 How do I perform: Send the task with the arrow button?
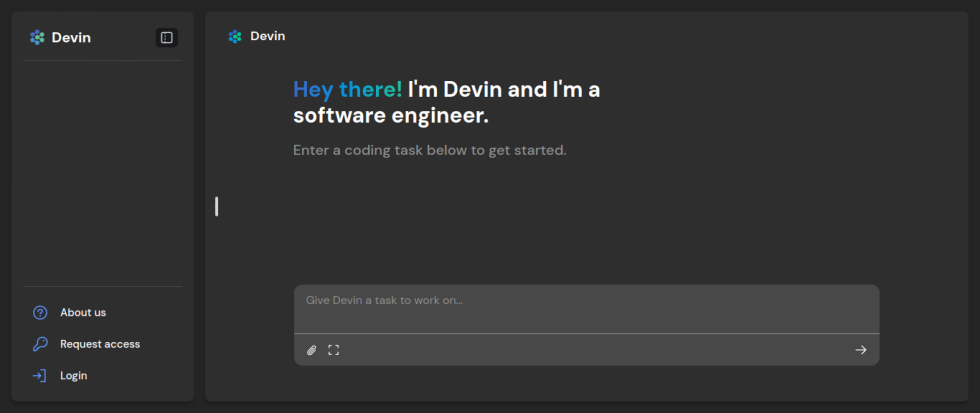(x=860, y=350)
